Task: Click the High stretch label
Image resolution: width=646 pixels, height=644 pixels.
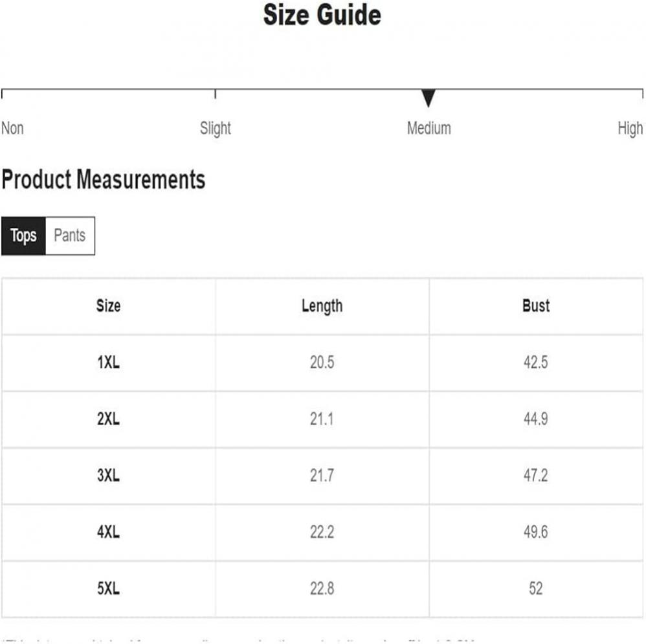Action: tap(630, 129)
